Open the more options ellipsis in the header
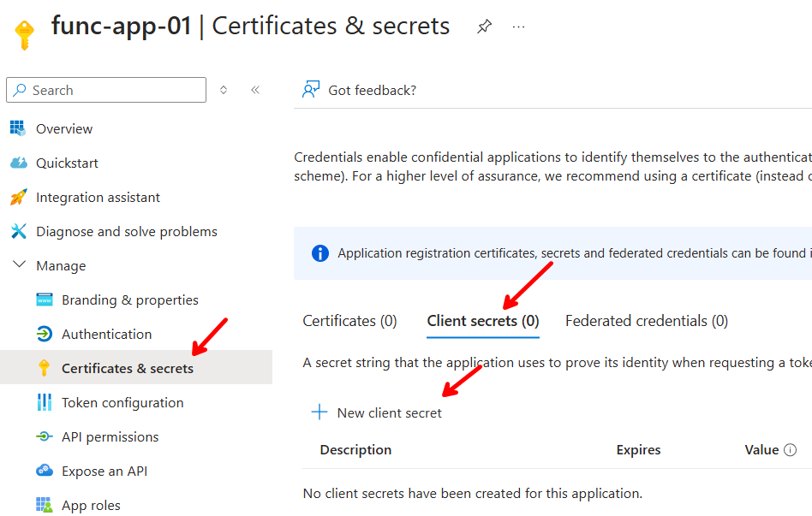The width and height of the screenshot is (812, 516). point(518,27)
